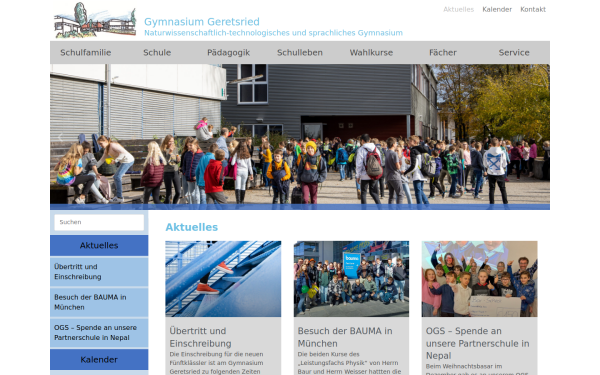Click the school logo drawing
Image resolution: width=600 pixels, height=375 pixels.
[x=95, y=20]
